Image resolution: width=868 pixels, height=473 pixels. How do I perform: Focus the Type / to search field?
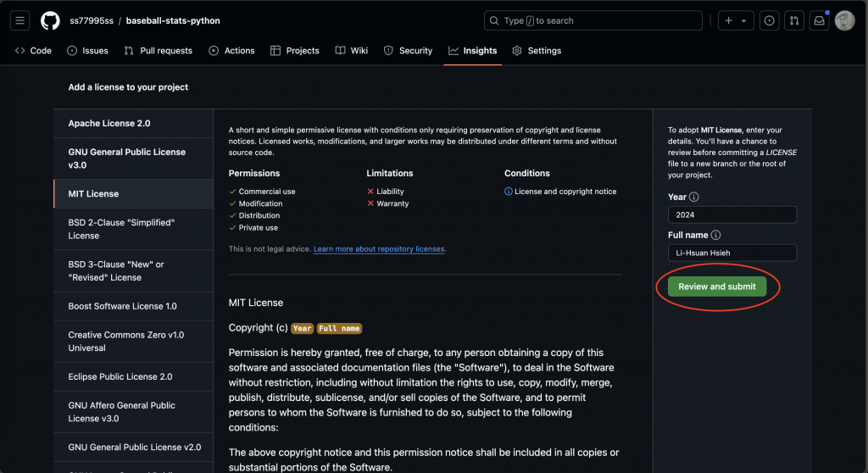[x=593, y=21]
